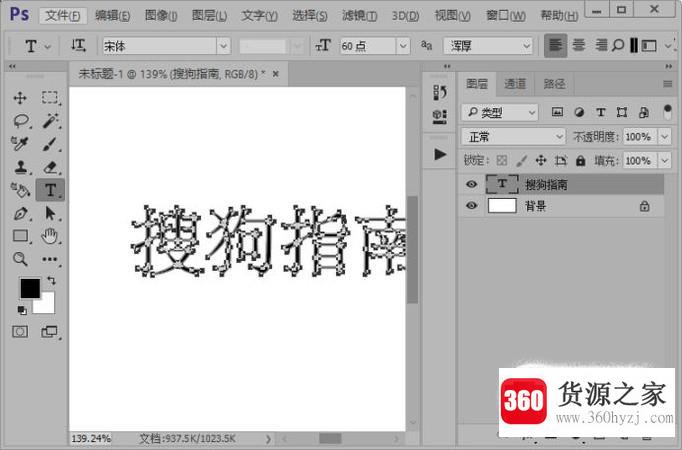Open anti-aliasing dropdown 浑厚
682x450 pixels.
[488, 46]
